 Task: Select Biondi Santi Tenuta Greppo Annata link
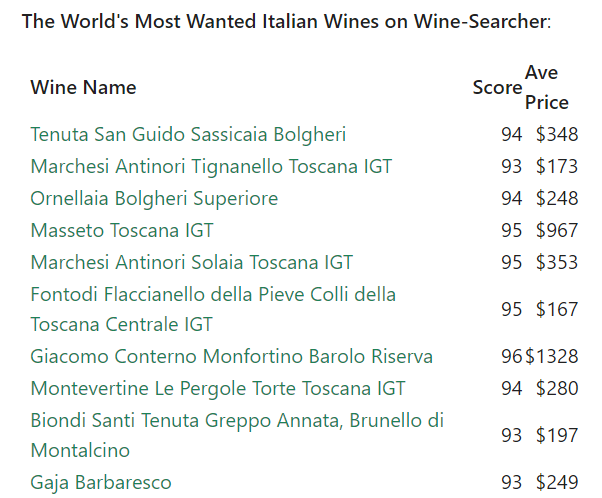coord(237,435)
